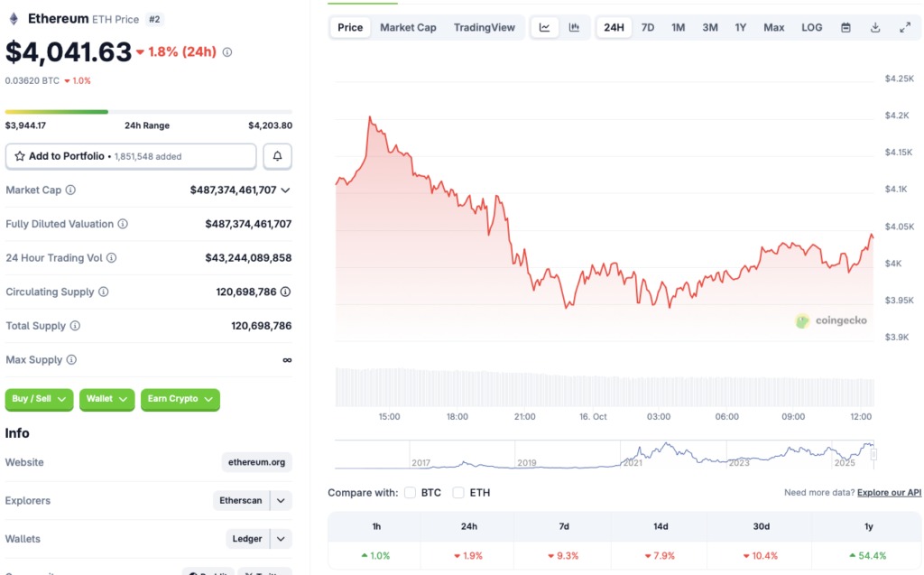Switch to the TradingView tab

coord(485,27)
